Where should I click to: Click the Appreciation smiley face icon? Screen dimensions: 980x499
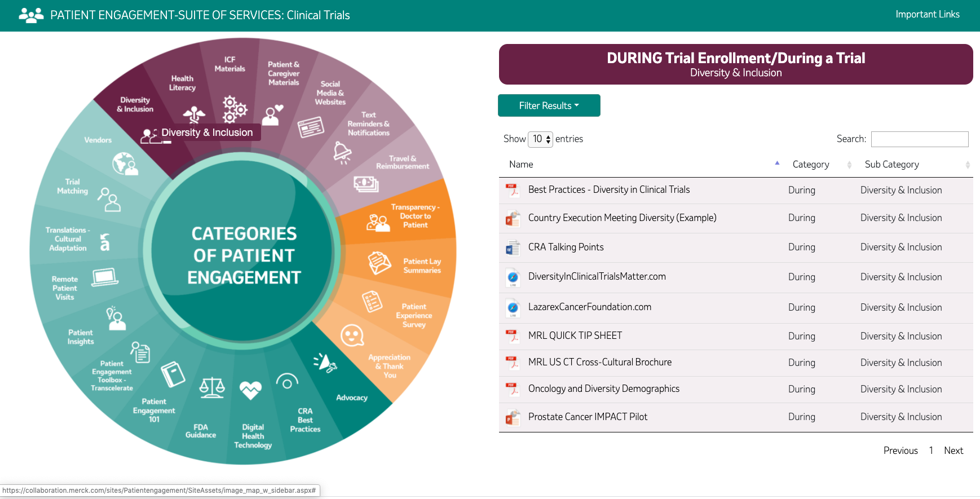click(x=352, y=336)
